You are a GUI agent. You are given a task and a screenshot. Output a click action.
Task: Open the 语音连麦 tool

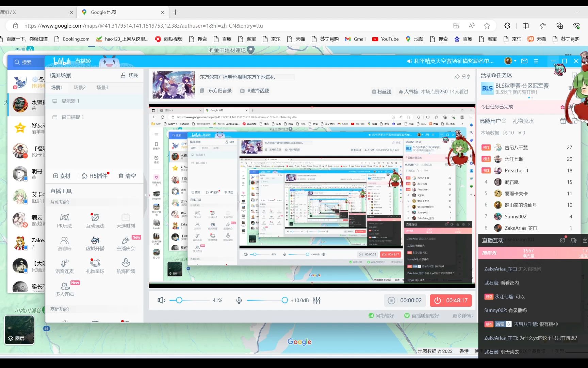tap(64, 266)
